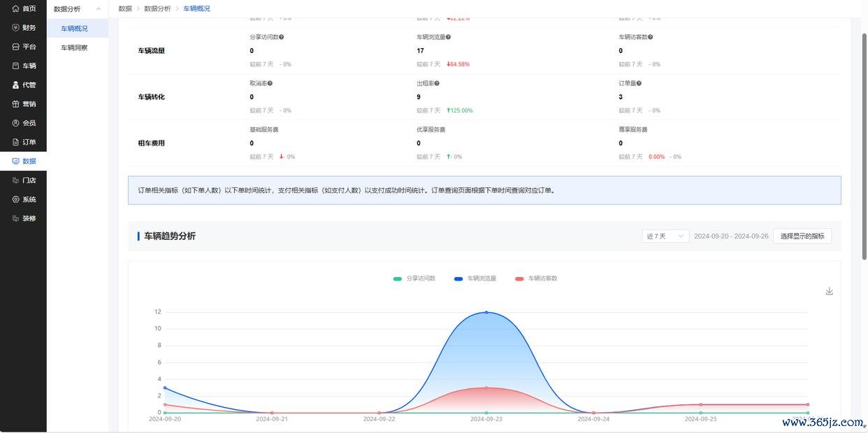
Task: Select the 平台 platform sidebar icon
Action: point(15,47)
